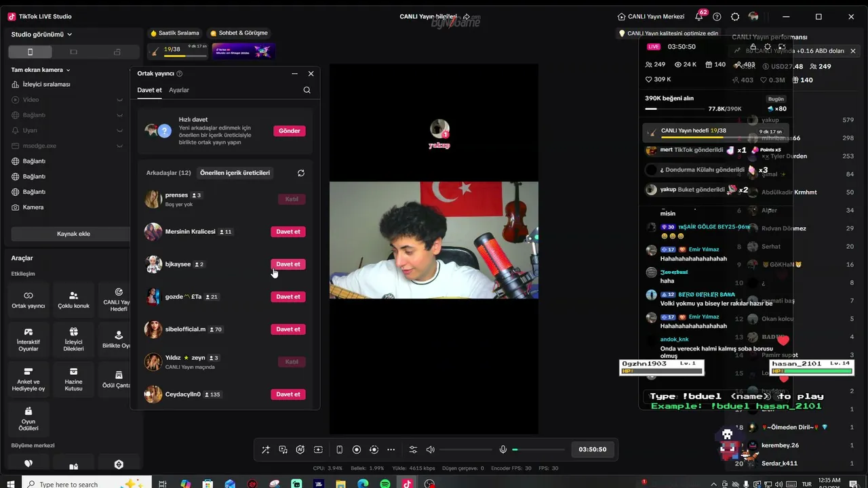Open the İnteraktif Oyunlar tool
The height and width of the screenshot is (488, 868).
click(28, 340)
